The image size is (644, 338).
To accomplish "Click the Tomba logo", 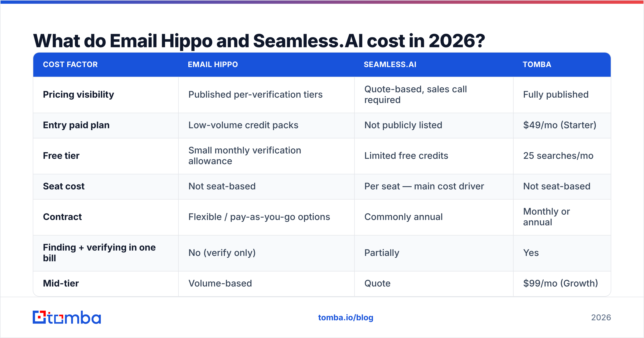I will tap(67, 317).
